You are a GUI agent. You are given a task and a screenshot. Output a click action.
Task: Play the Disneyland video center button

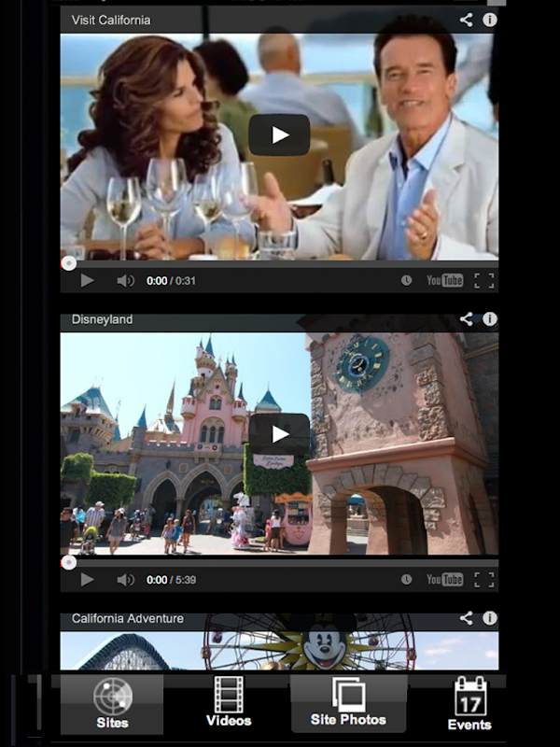(279, 434)
